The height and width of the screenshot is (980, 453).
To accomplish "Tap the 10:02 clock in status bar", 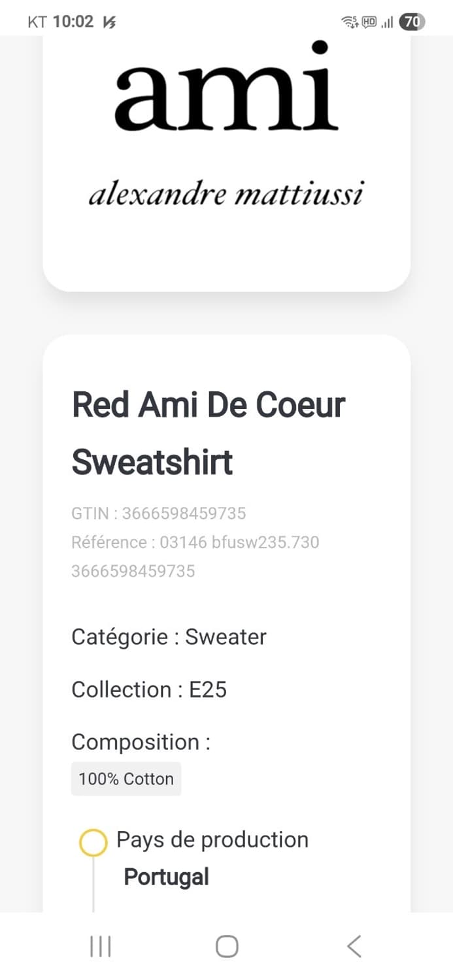I will coord(73,22).
